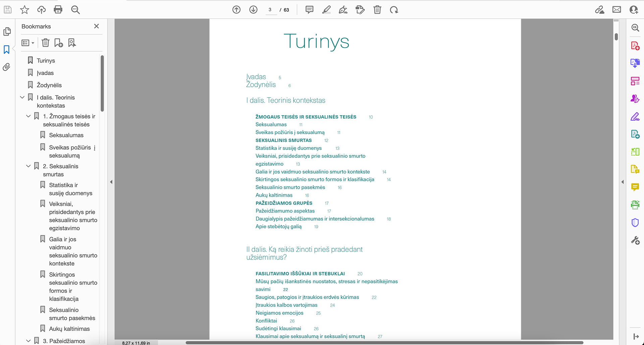
Task: Follow the Žodynėlis contents link
Action: point(261,84)
